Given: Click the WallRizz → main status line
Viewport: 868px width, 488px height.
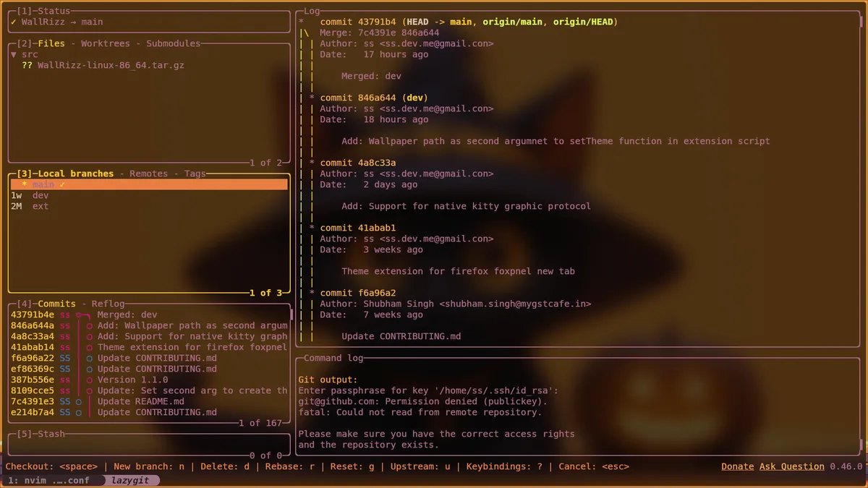Looking at the screenshot, I should (x=56, y=22).
